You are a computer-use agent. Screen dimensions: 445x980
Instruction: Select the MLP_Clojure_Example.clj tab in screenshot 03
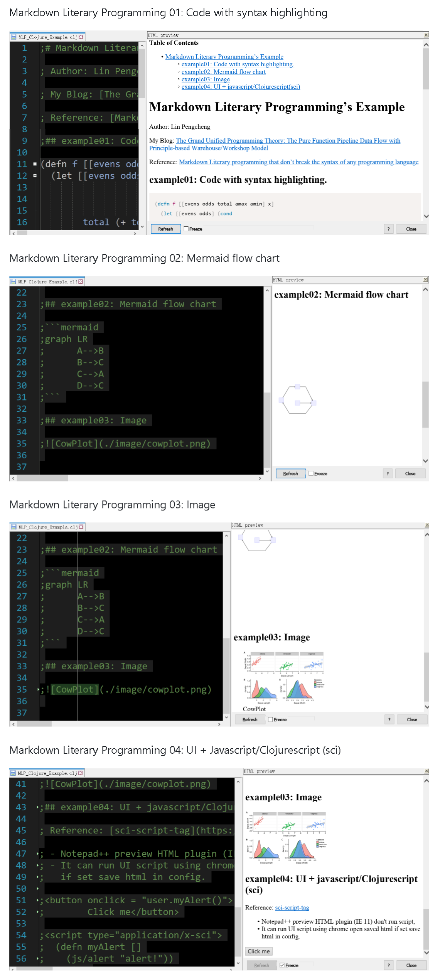click(47, 527)
